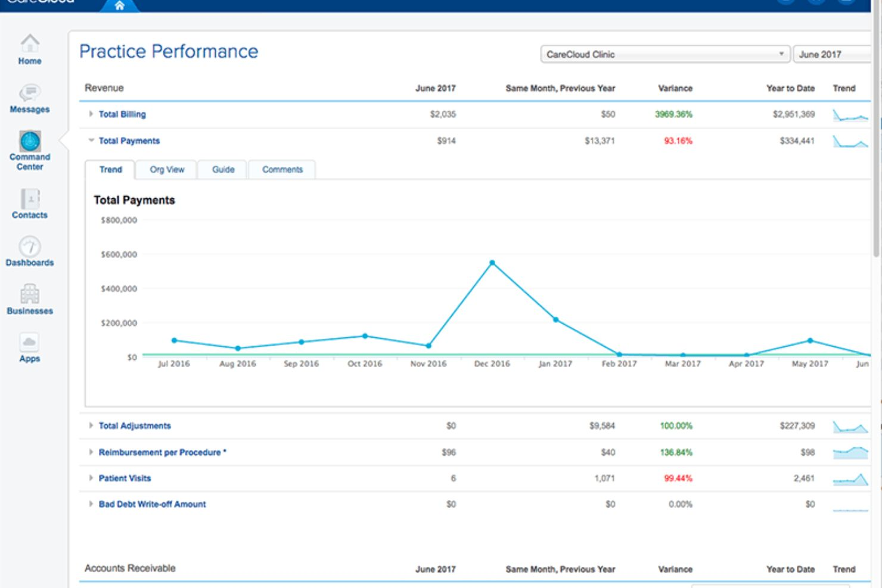Expand the Patient Visits row
Viewport: 882px width, 588px height.
click(x=91, y=478)
